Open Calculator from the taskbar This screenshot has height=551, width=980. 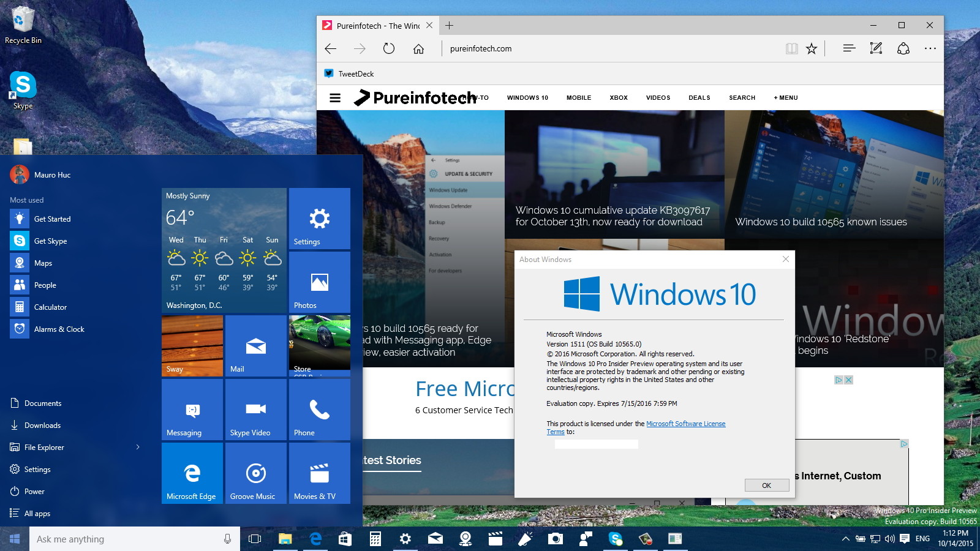(x=375, y=539)
